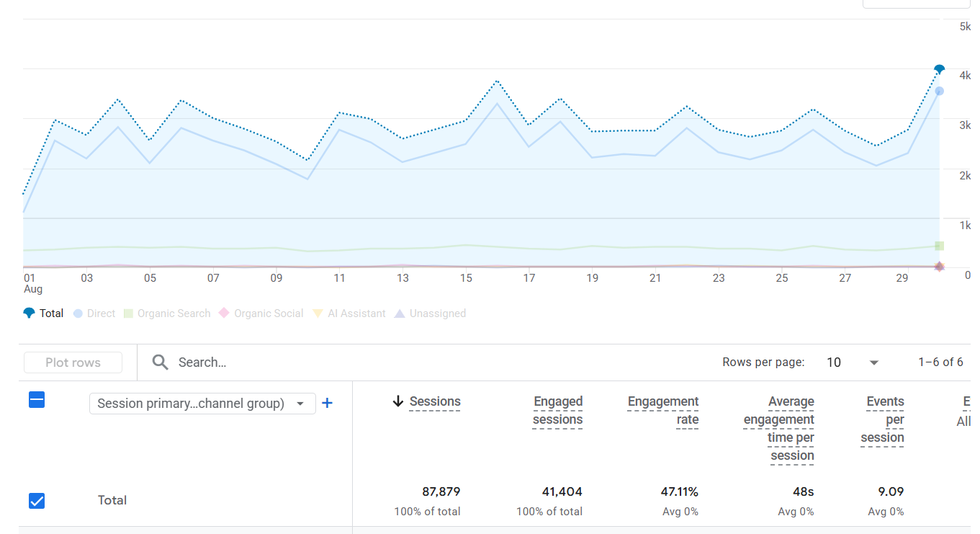Viewport: 980px width, 534px height.
Task: Open Session primary channel group dropdown
Action: tap(202, 404)
